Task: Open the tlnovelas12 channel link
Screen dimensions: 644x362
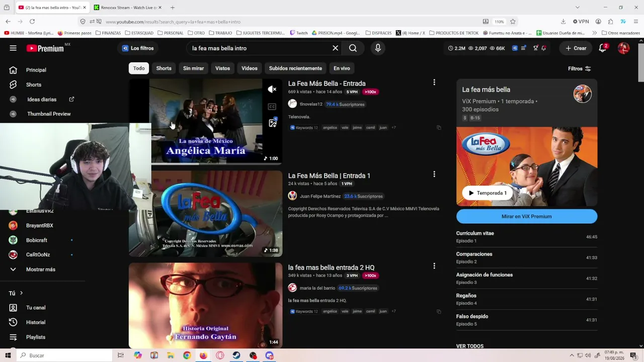Action: pyautogui.click(x=311, y=104)
